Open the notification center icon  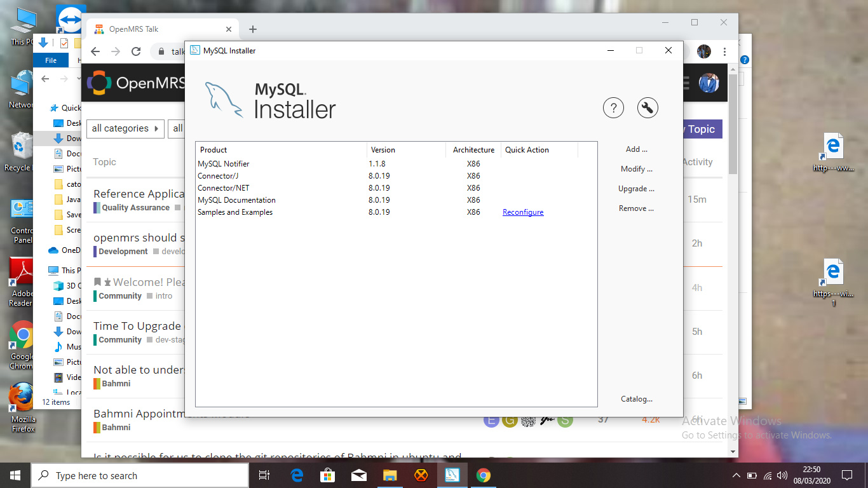click(846, 475)
